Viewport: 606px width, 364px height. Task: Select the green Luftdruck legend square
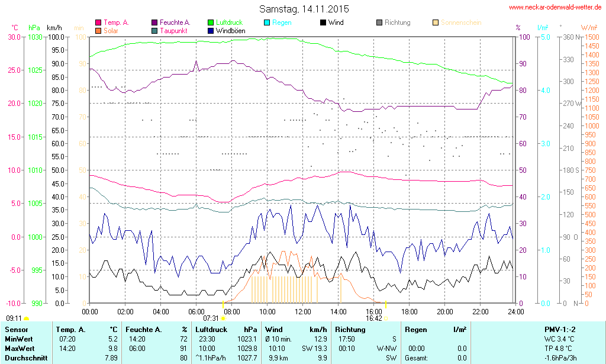[x=211, y=22]
